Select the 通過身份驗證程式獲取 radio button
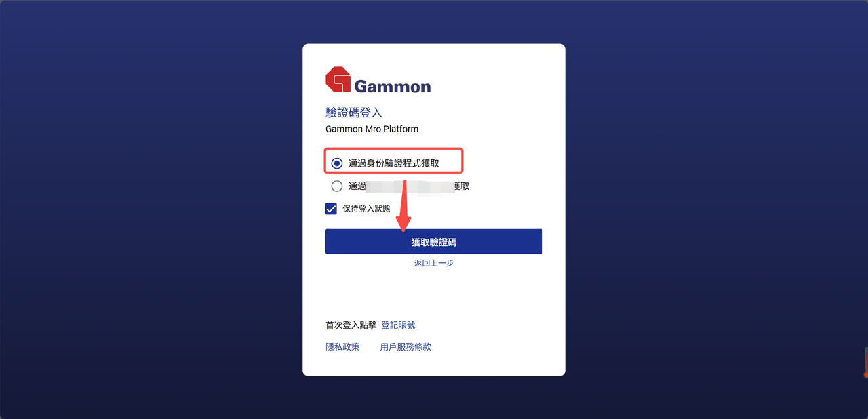The width and height of the screenshot is (868, 419). click(x=337, y=163)
